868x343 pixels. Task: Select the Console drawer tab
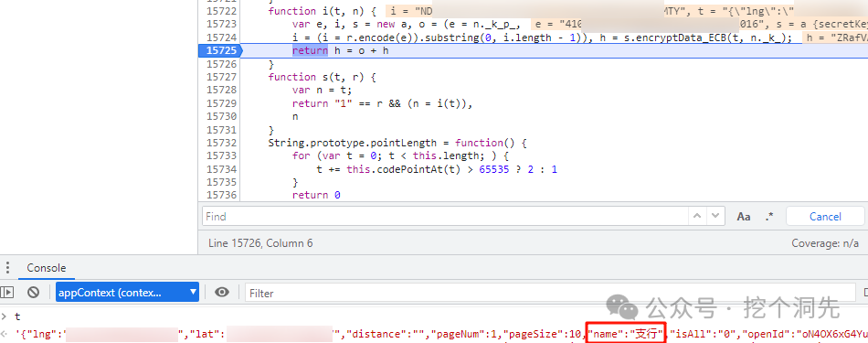tap(47, 268)
